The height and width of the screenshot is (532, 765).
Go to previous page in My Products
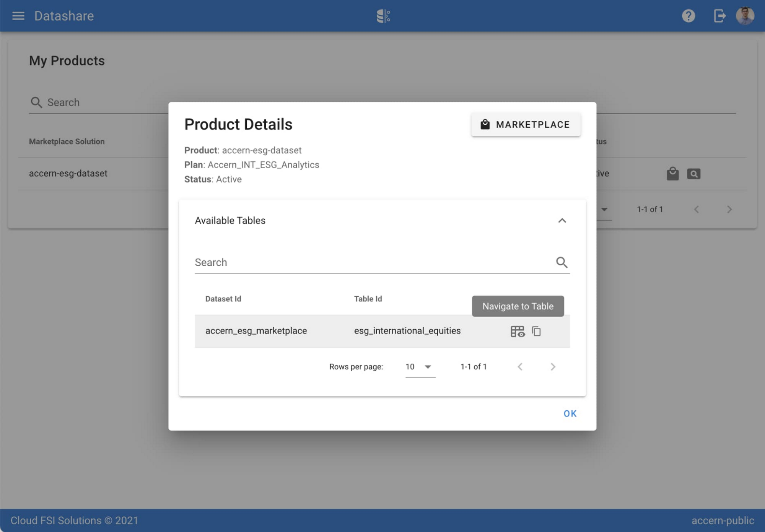pyautogui.click(x=697, y=210)
